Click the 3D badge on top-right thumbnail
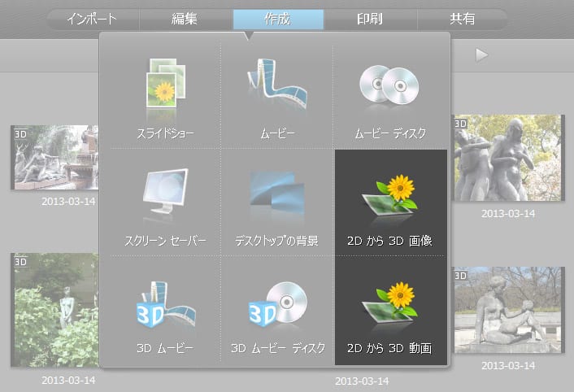The image size is (574, 392). [x=461, y=124]
